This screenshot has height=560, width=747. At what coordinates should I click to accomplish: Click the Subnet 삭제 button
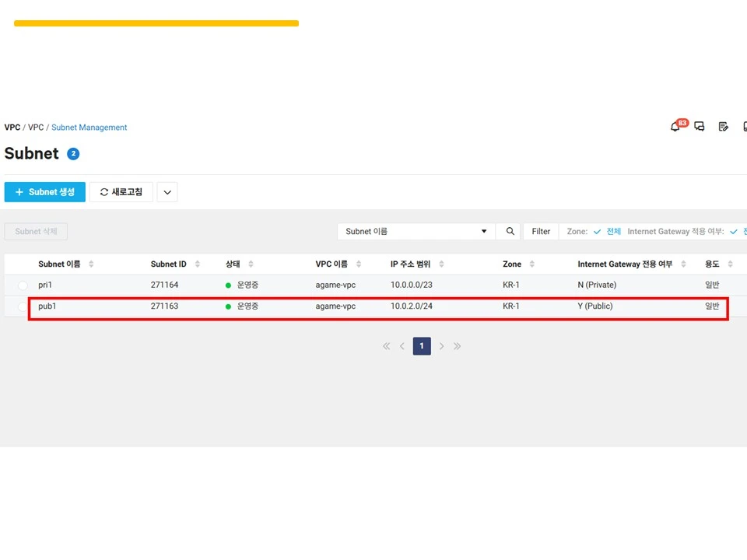36,232
